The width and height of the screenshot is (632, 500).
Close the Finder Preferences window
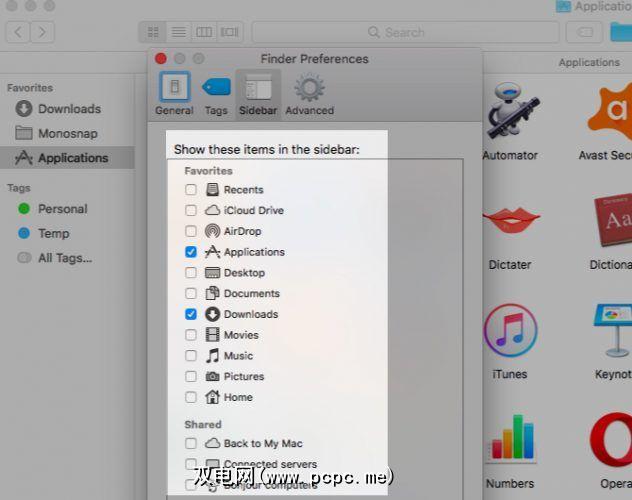pyautogui.click(x=161, y=59)
